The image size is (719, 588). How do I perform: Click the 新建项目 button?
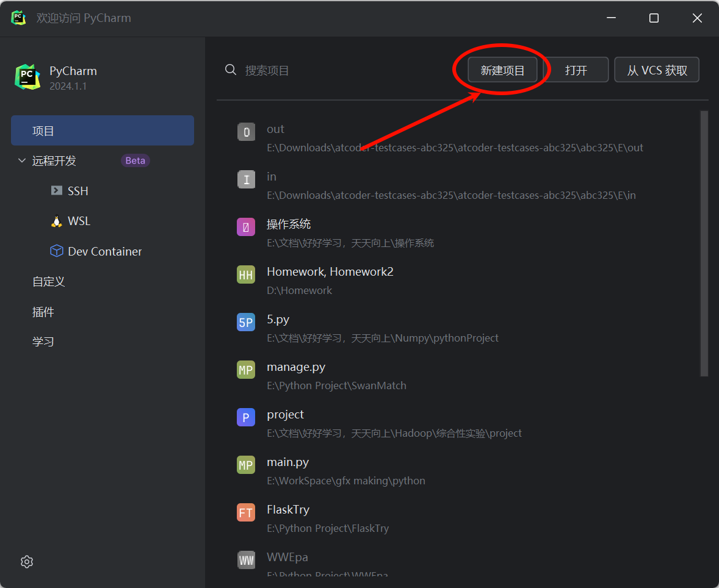(x=502, y=70)
